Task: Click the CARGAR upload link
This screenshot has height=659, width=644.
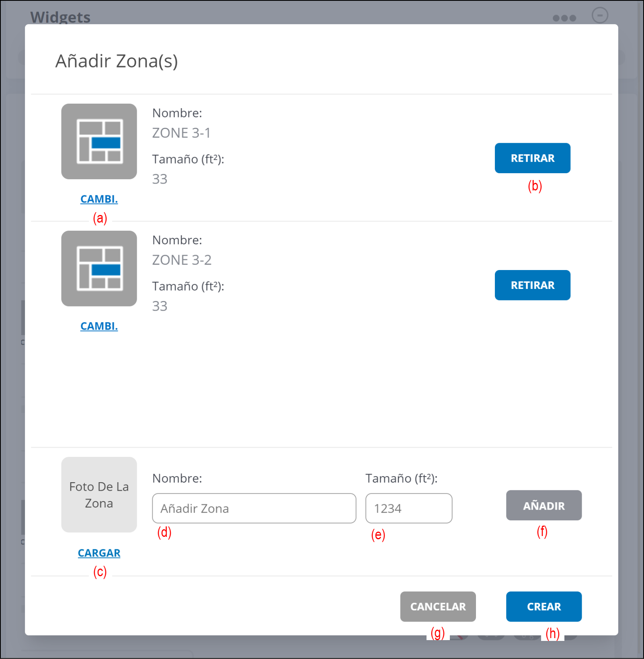Action: click(99, 553)
